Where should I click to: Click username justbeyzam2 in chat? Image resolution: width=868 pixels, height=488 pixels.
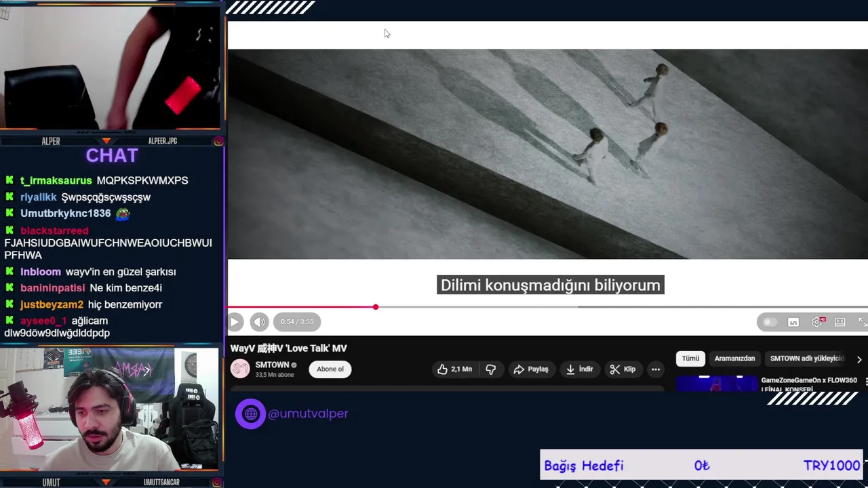52,305
